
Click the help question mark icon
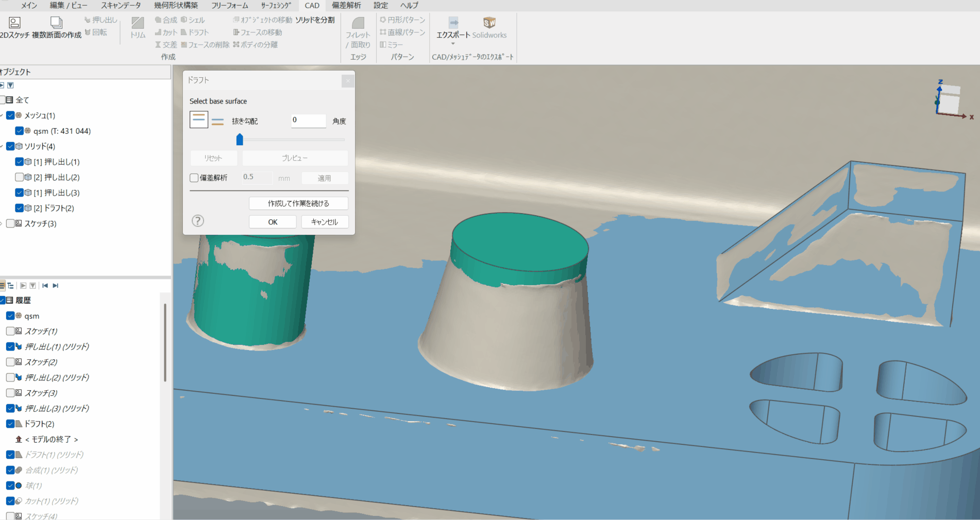point(198,221)
